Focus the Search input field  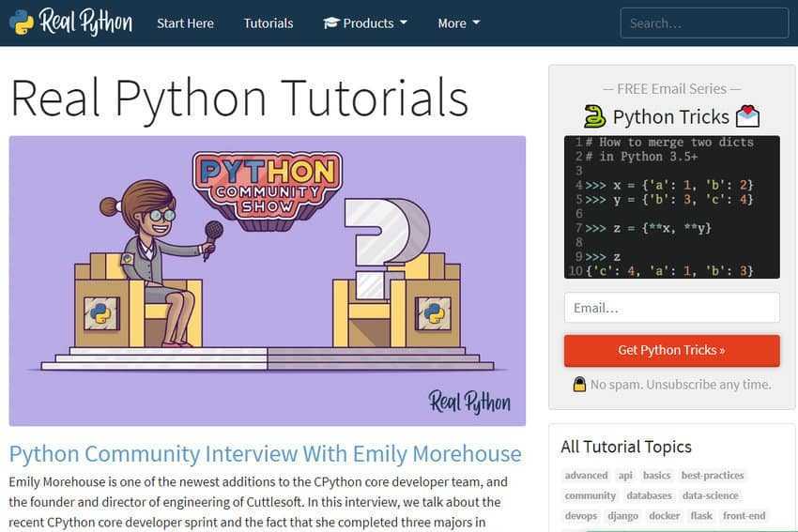point(704,23)
